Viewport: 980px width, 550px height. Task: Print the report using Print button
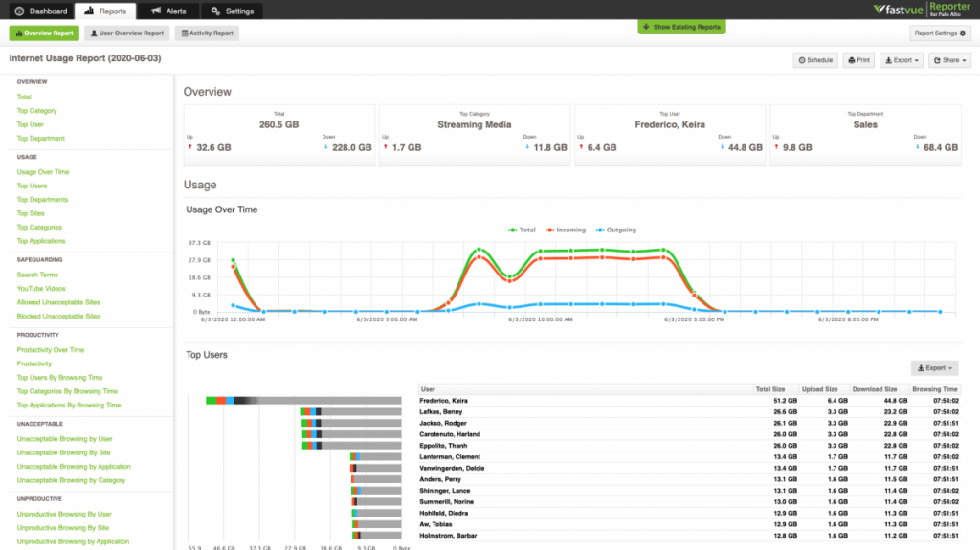858,60
